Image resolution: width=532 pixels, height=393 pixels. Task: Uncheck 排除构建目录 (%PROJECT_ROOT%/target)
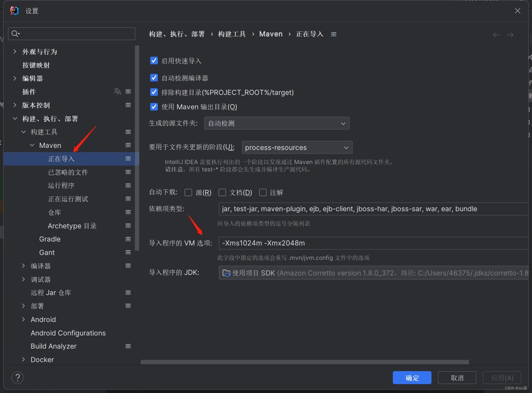154,92
